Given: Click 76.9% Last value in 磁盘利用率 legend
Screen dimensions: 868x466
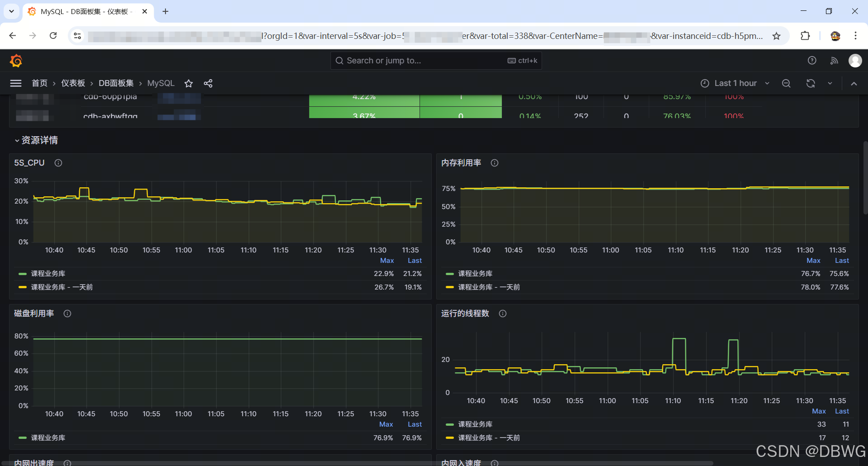Looking at the screenshot, I should click(412, 438).
